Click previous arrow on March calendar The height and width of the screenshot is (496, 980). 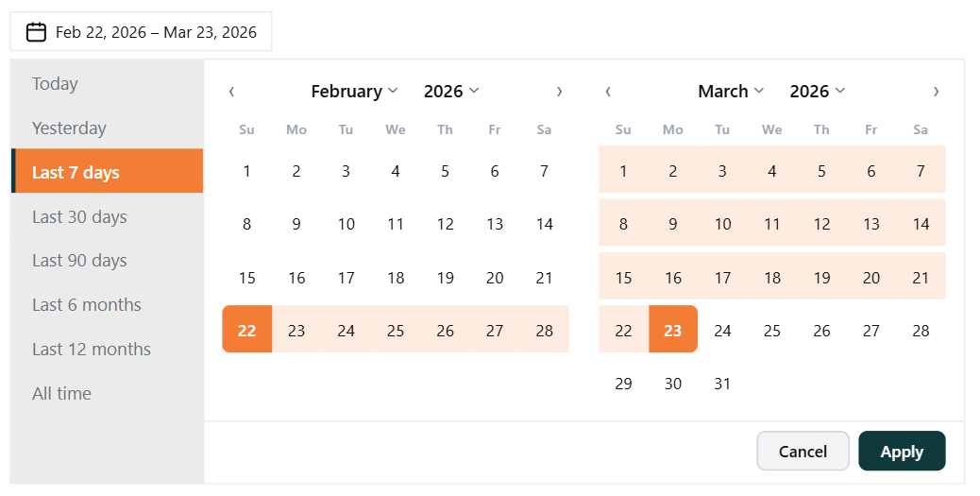click(608, 92)
